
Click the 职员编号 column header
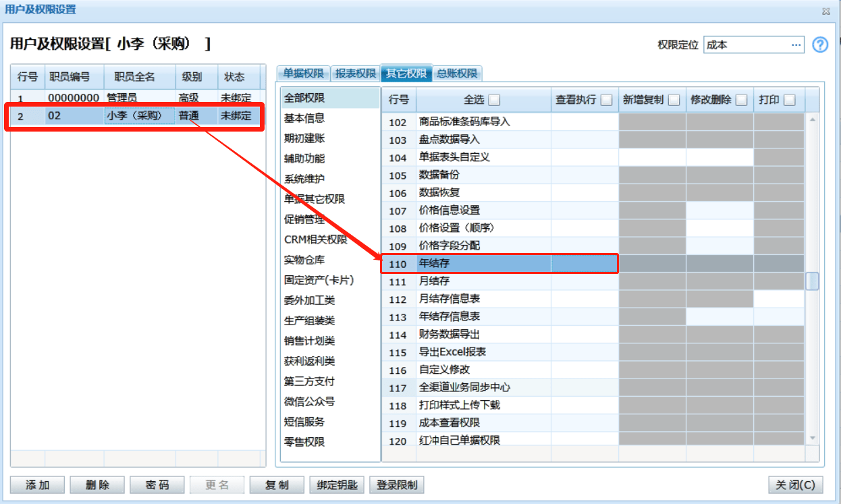[x=74, y=77]
